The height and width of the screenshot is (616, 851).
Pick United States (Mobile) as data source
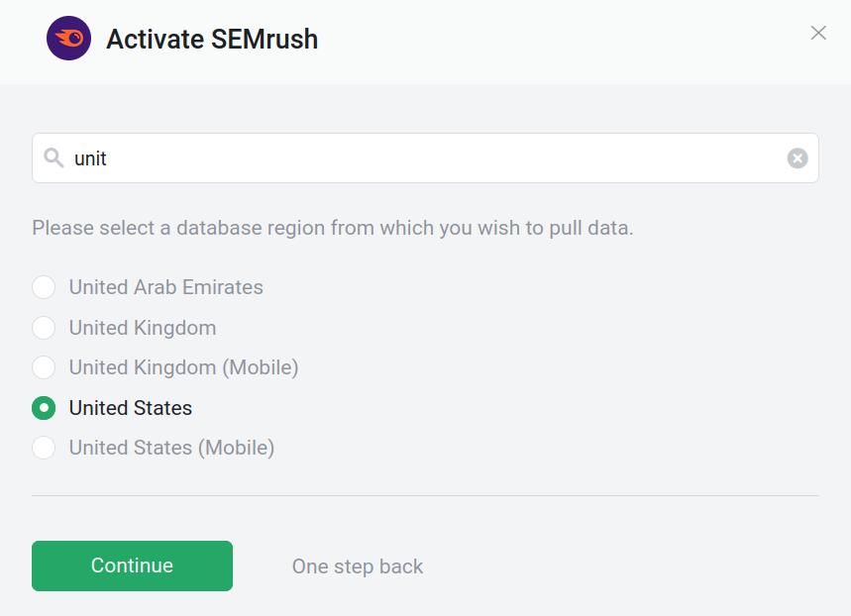click(44, 448)
